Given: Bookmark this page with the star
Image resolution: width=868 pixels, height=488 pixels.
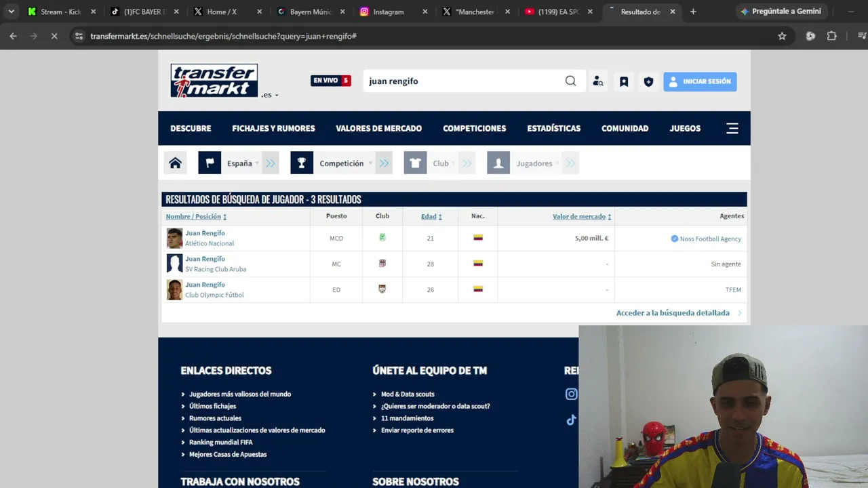Looking at the screenshot, I should click(782, 36).
